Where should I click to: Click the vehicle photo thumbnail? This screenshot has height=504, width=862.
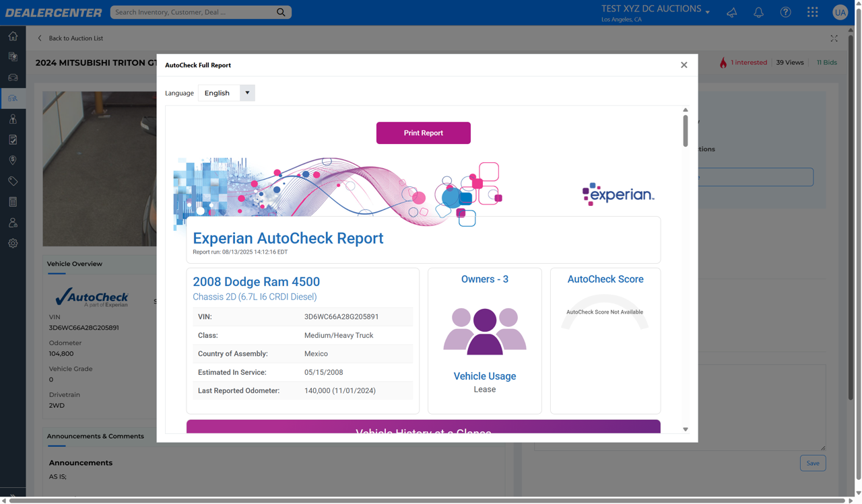(100, 169)
